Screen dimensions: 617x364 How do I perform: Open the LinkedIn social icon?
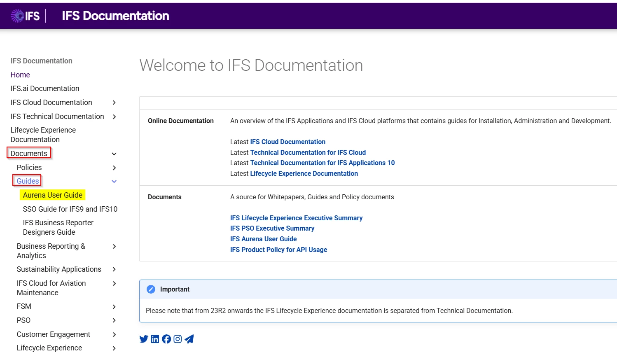click(155, 339)
